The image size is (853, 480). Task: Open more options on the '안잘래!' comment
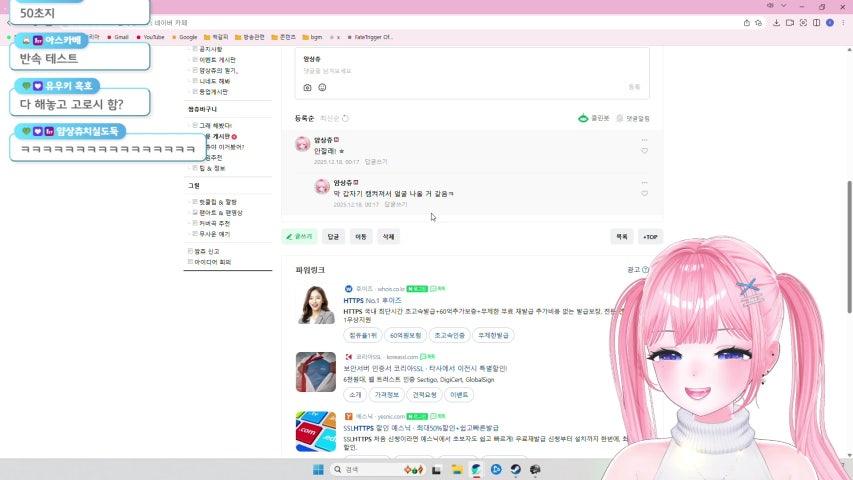[644, 140]
